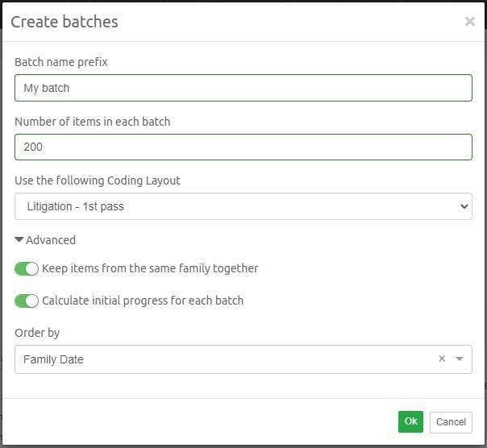
Task: Click the Cancel button
Action: (x=451, y=422)
